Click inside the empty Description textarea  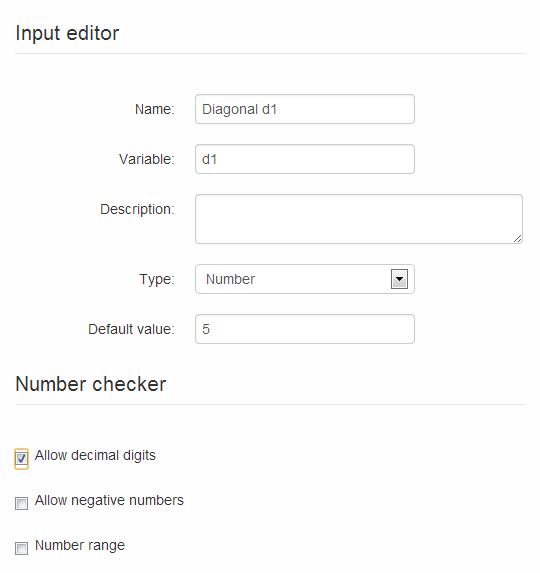click(359, 219)
